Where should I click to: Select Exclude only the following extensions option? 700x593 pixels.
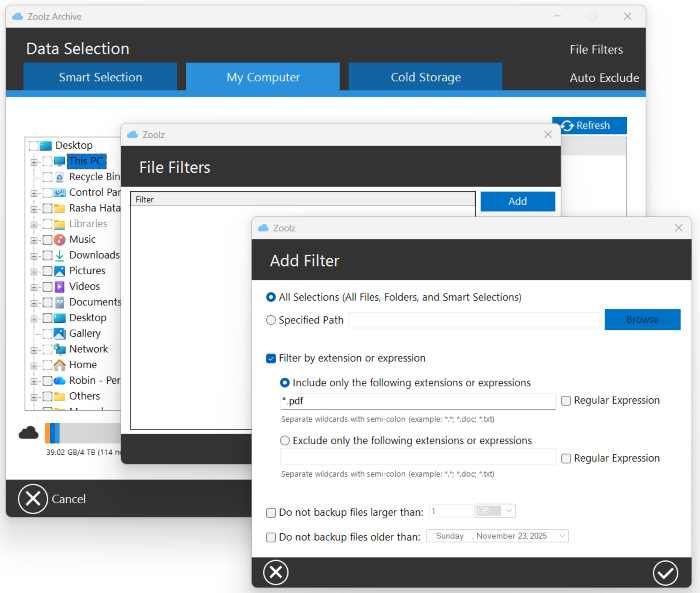285,440
